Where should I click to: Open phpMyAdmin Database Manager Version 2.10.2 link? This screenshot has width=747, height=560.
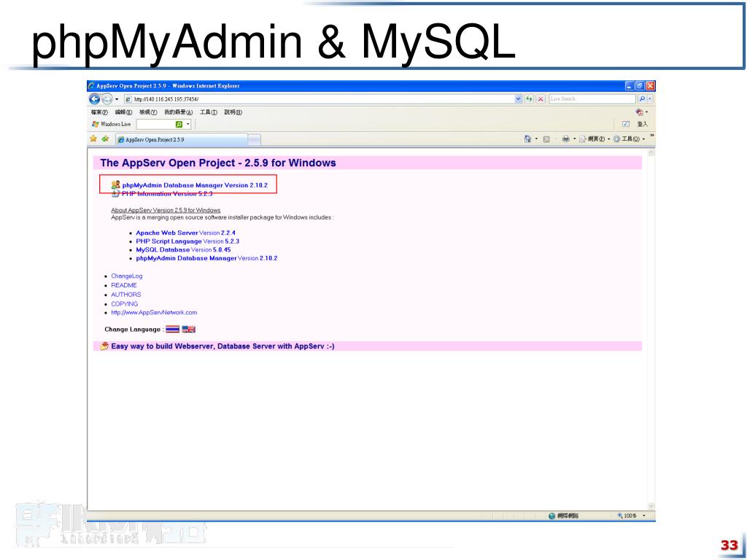click(195, 185)
